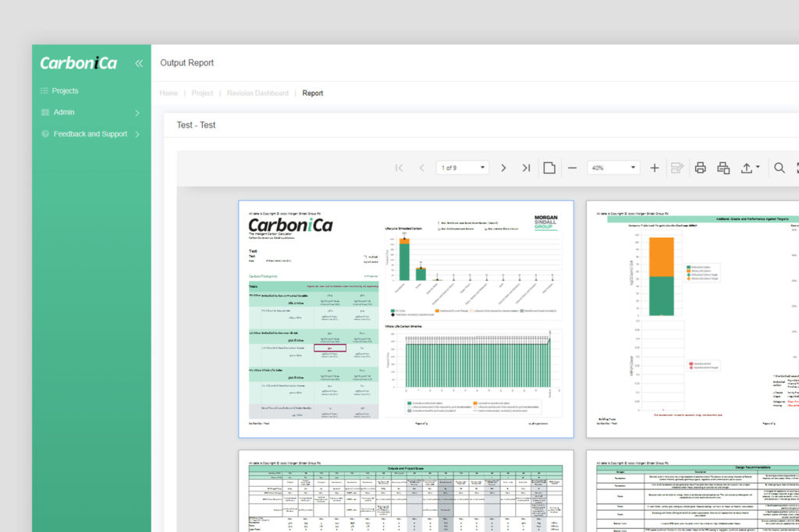
Task: Click the 'Test - Test' report title
Action: click(196, 125)
